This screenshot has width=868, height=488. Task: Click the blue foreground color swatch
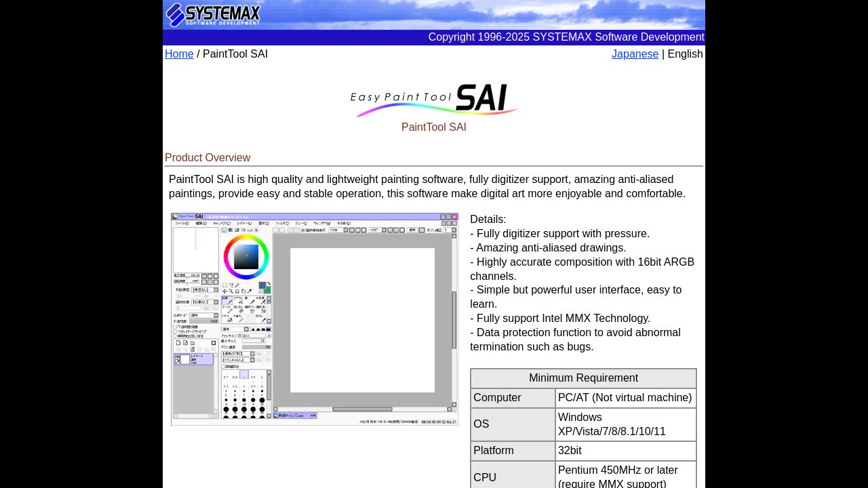tap(262, 285)
